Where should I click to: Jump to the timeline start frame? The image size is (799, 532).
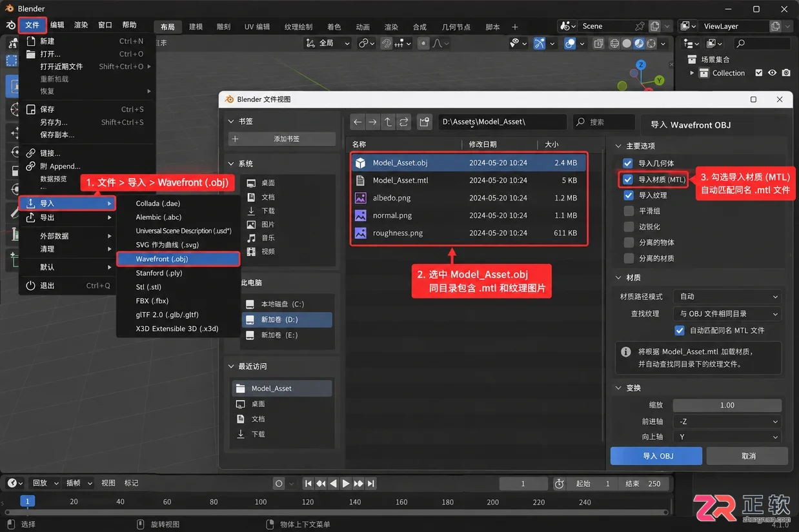[x=308, y=484]
